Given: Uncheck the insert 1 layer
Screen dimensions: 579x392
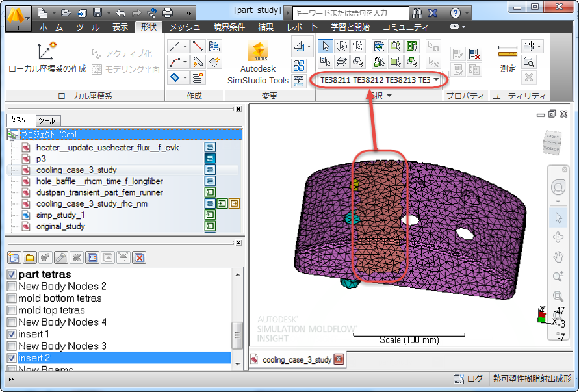Looking at the screenshot, I should pos(12,334).
